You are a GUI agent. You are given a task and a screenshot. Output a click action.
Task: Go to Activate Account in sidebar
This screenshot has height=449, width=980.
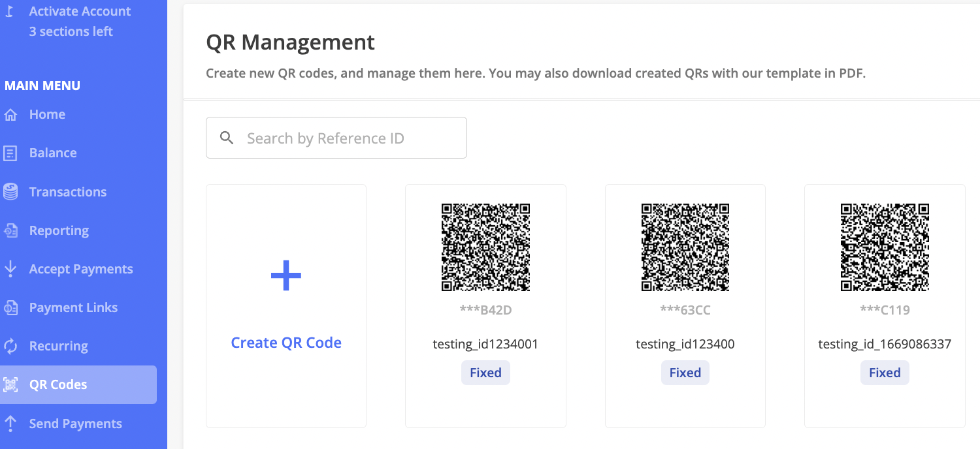click(80, 12)
